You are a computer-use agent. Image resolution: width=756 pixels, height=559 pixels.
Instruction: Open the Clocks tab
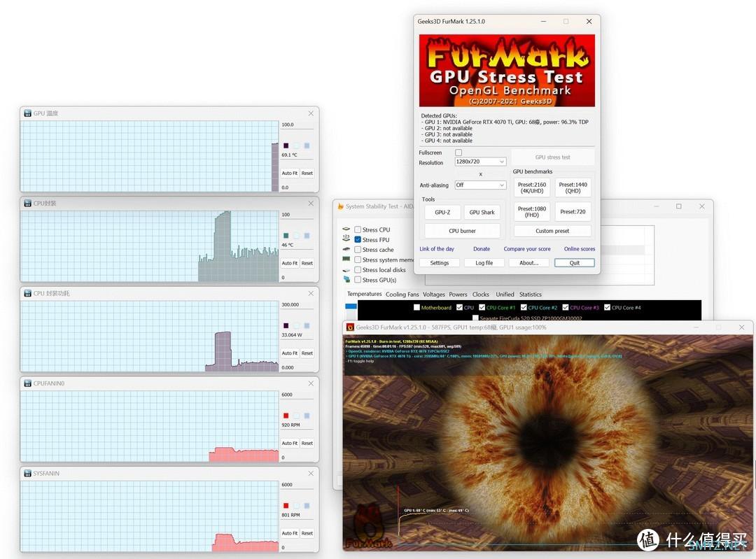coord(481,295)
